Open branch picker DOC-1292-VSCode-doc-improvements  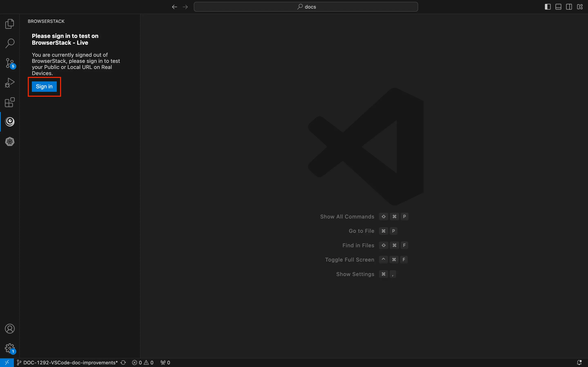[68, 363]
